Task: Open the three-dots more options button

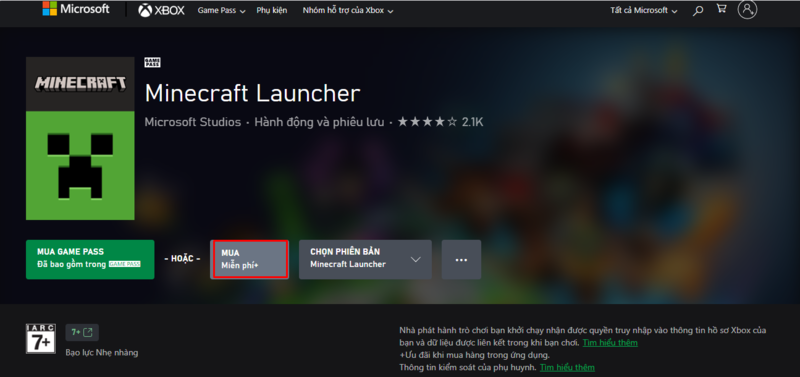Action: [x=461, y=260]
